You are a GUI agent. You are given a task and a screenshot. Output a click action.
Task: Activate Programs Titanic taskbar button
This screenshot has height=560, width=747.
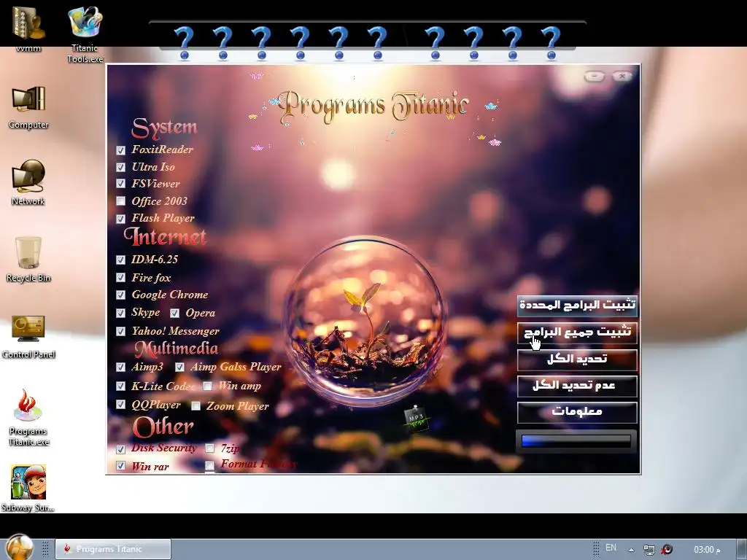(113, 549)
